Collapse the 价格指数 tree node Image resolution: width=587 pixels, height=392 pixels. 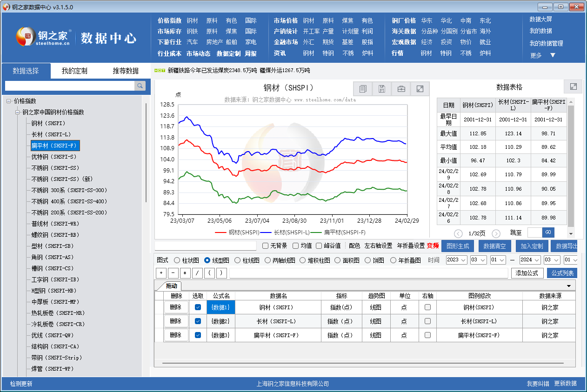pyautogui.click(x=9, y=101)
